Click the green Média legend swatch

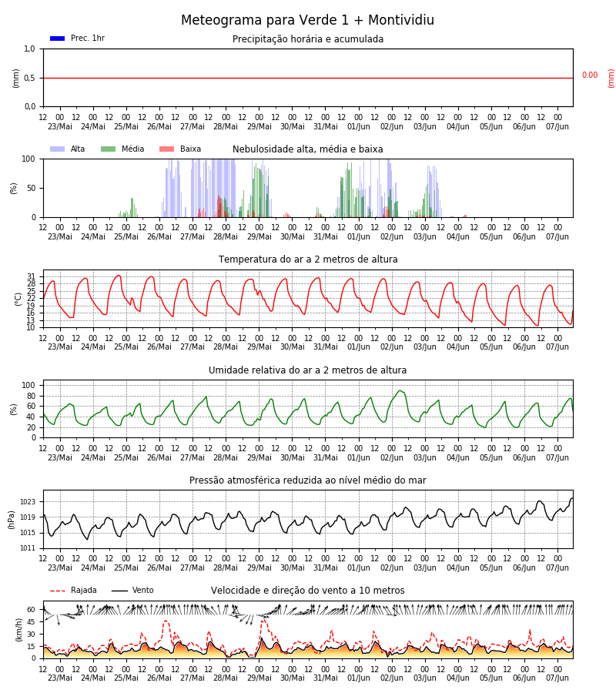click(x=109, y=149)
